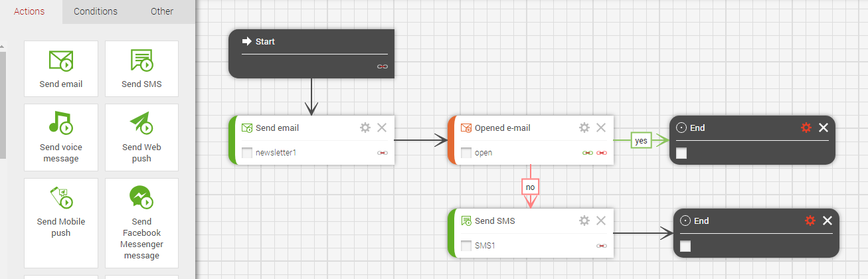868x279 pixels.
Task: Open red gear on End node after Send SMS
Action: (x=810, y=221)
